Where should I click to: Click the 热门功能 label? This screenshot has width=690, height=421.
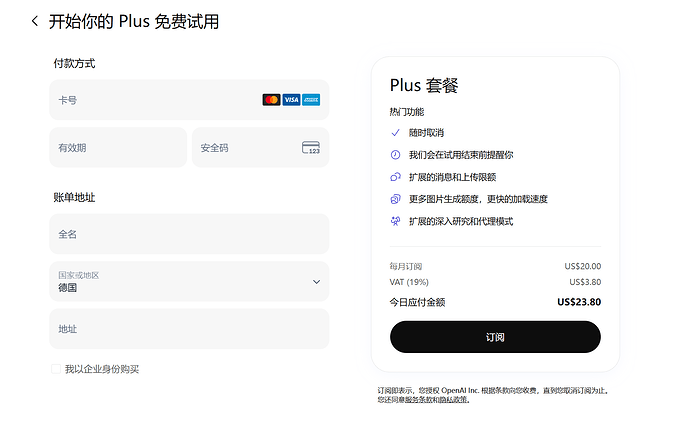pyautogui.click(x=407, y=112)
